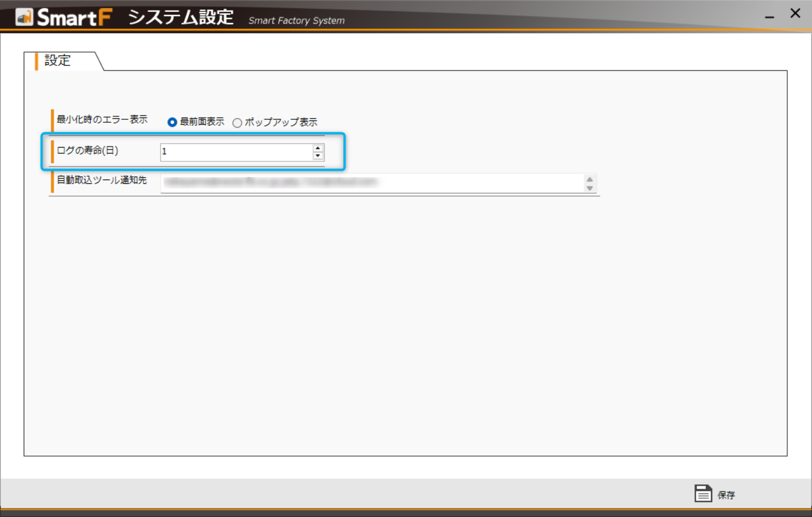This screenshot has height=517, width=812.
Task: Click the 自動取込ツール通知先 label
Action: click(102, 180)
